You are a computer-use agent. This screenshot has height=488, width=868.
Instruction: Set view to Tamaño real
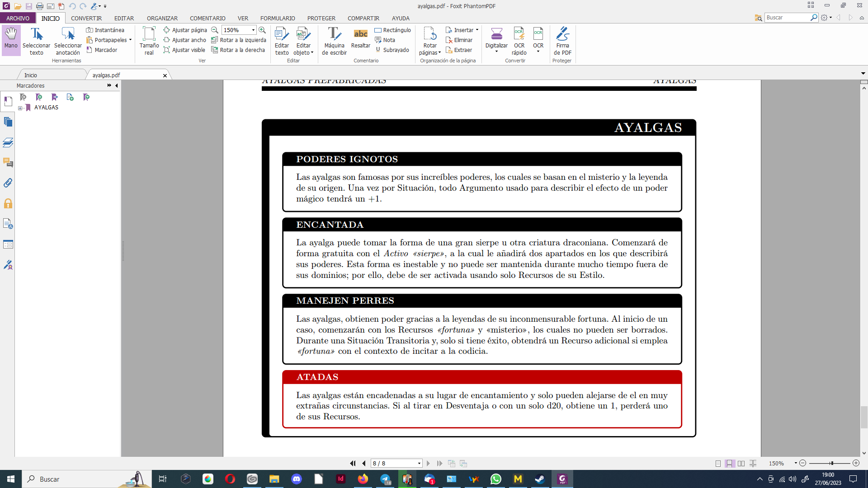(x=149, y=40)
